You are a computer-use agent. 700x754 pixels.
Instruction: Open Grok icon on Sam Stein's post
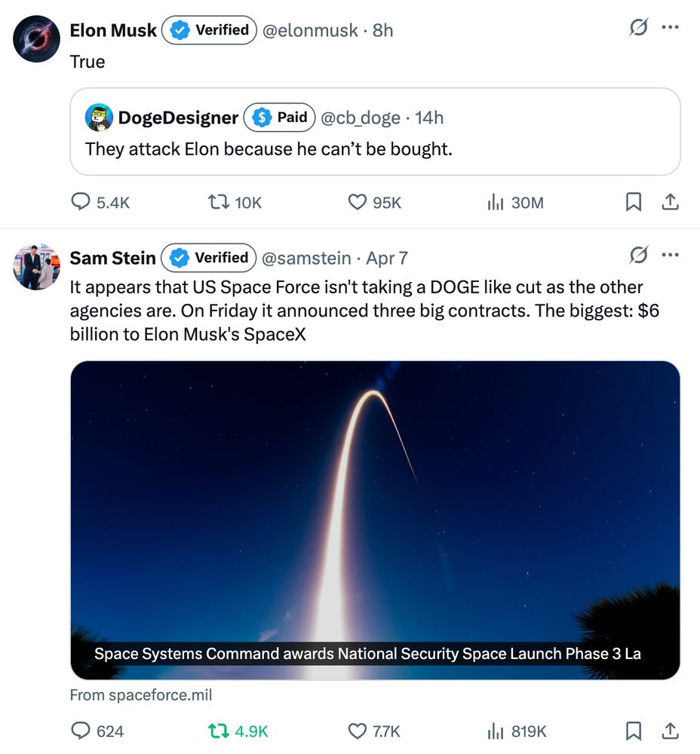(638, 256)
